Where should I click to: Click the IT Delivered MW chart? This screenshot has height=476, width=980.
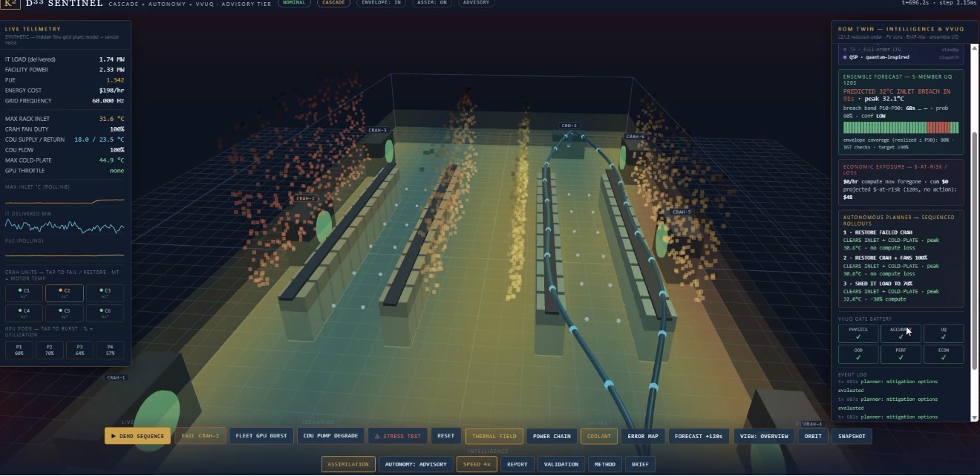coord(65,226)
